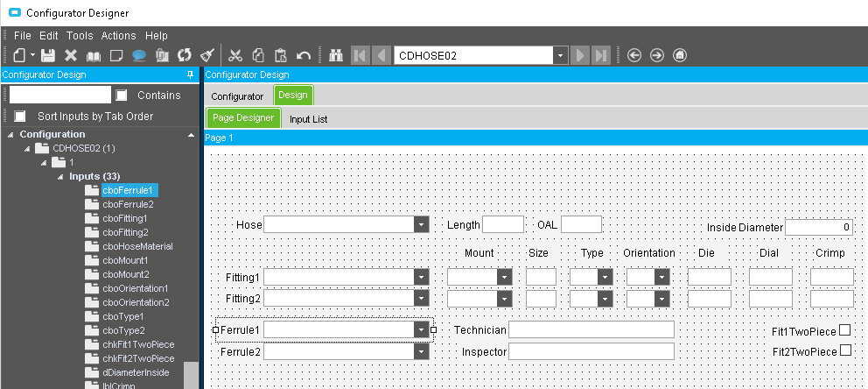Image resolution: width=868 pixels, height=389 pixels.
Task: Select cboFerrule2 in the inputs tree
Action: [x=128, y=204]
